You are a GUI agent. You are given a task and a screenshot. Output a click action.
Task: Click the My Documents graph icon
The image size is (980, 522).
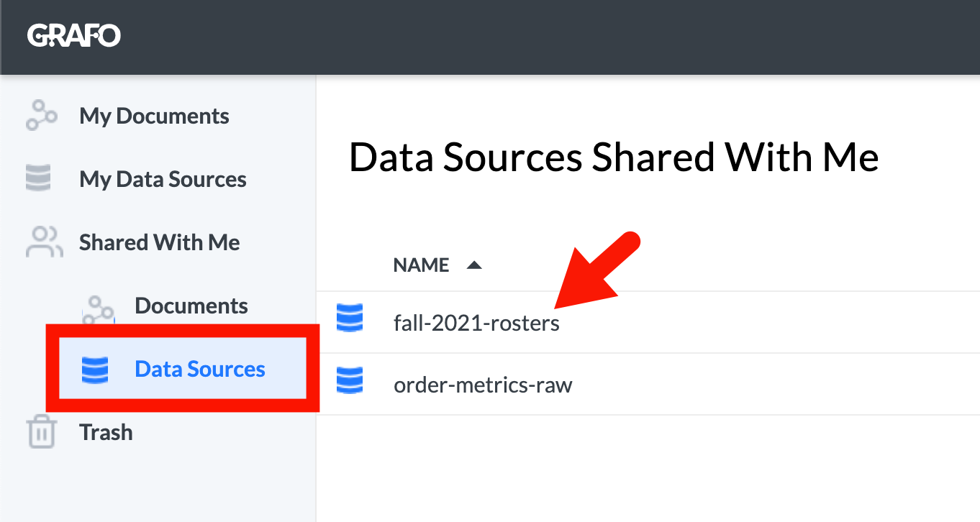tap(41, 116)
